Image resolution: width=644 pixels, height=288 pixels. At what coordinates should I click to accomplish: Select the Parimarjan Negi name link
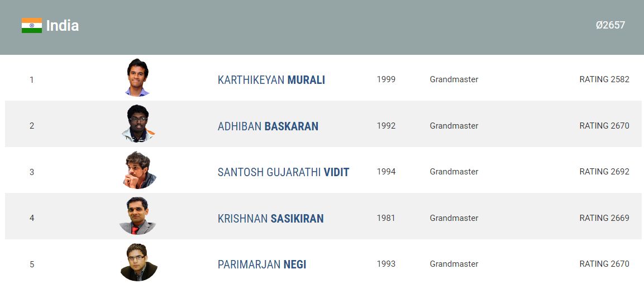[x=261, y=265]
